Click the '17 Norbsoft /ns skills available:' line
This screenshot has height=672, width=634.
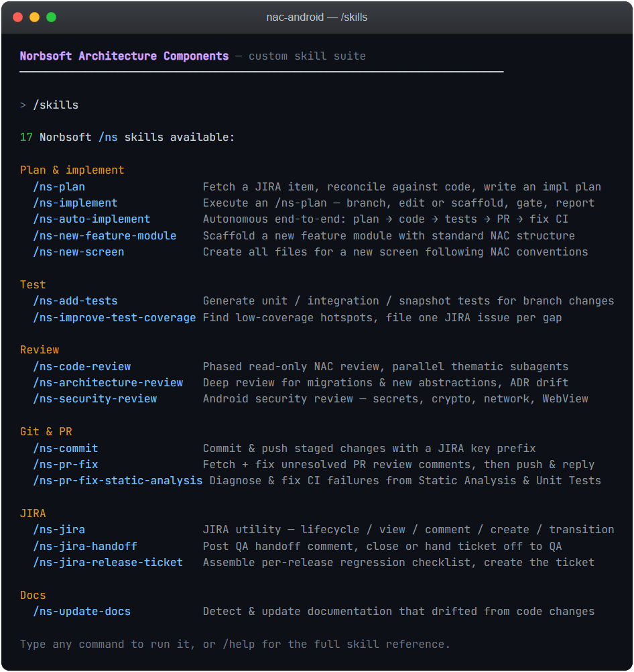pos(127,137)
